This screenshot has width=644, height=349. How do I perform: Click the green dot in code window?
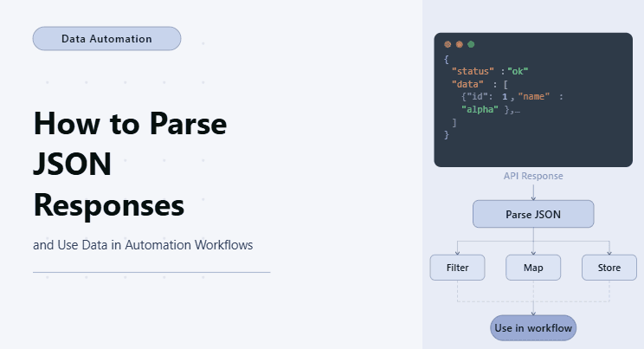point(471,44)
